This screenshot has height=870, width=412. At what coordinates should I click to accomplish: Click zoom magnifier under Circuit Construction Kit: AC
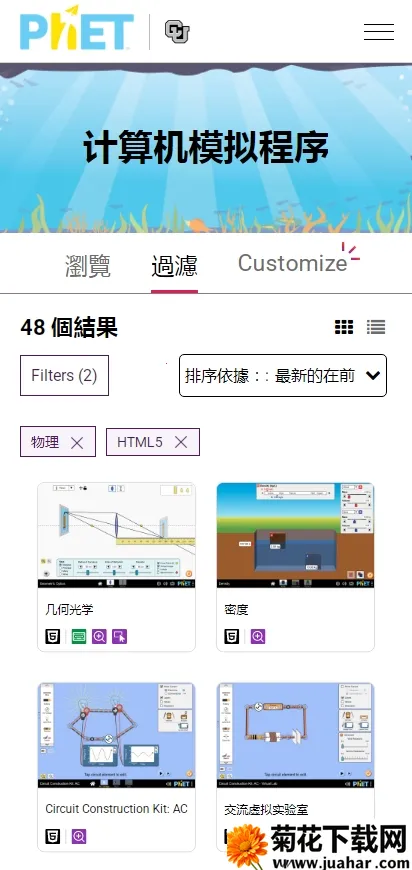point(79,836)
